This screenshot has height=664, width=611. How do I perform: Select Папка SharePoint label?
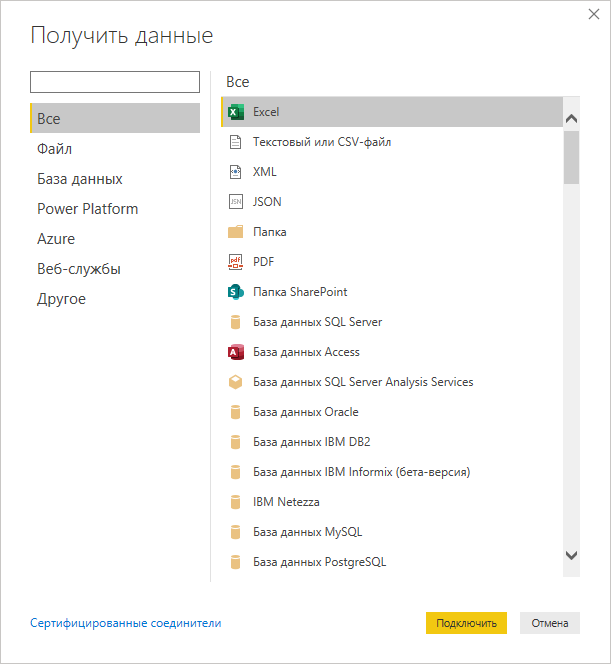pyautogui.click(x=300, y=292)
